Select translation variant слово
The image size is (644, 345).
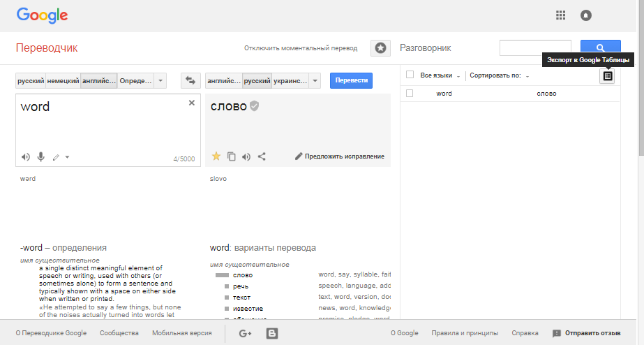point(243,275)
